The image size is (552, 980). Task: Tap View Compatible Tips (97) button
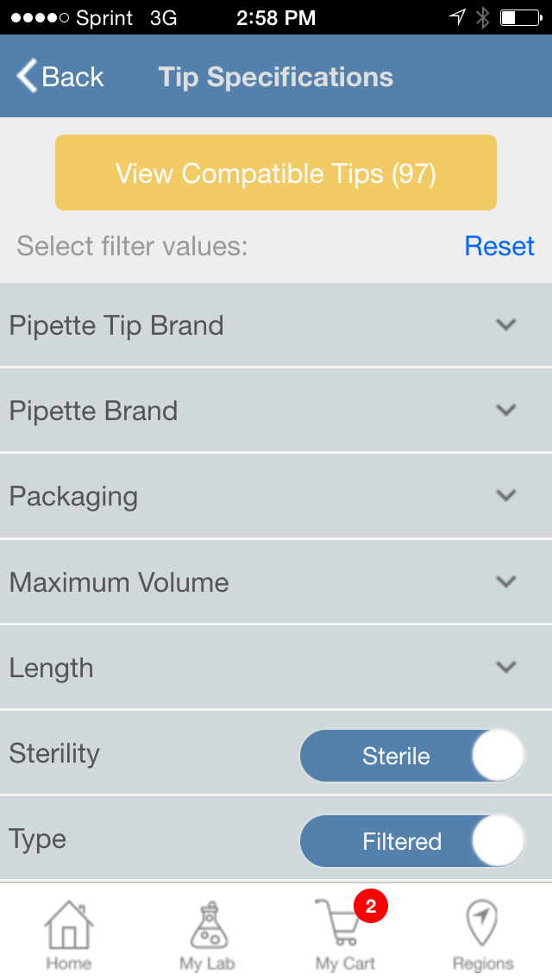[x=276, y=173]
